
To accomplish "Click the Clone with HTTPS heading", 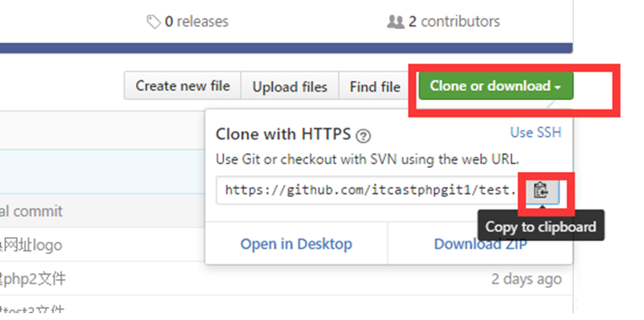I will [283, 134].
